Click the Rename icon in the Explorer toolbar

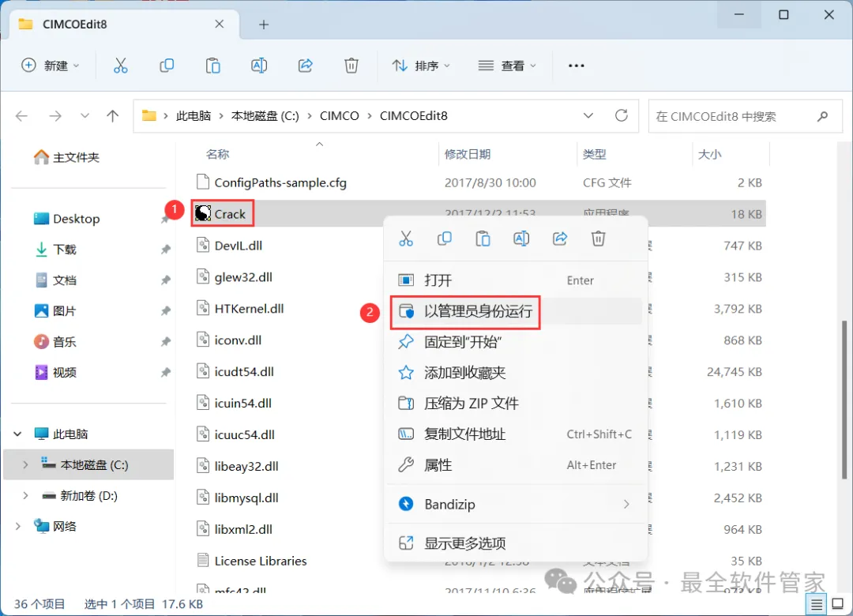click(x=259, y=66)
